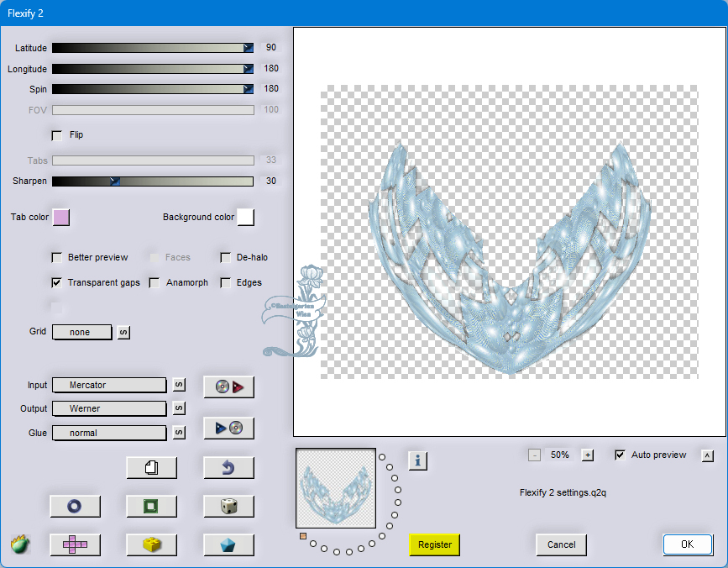
Task: Click the 50% zoom level text
Action: click(x=560, y=455)
